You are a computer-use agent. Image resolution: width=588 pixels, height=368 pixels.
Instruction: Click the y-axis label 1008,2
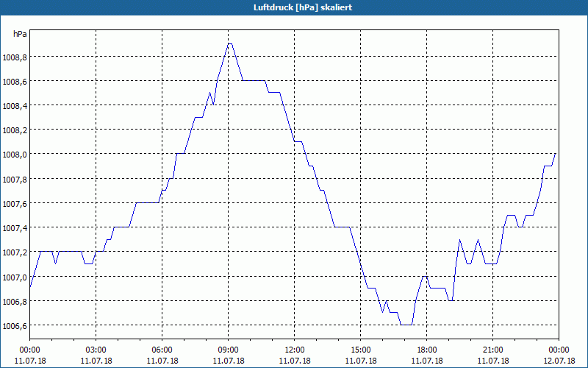[x=15, y=131]
